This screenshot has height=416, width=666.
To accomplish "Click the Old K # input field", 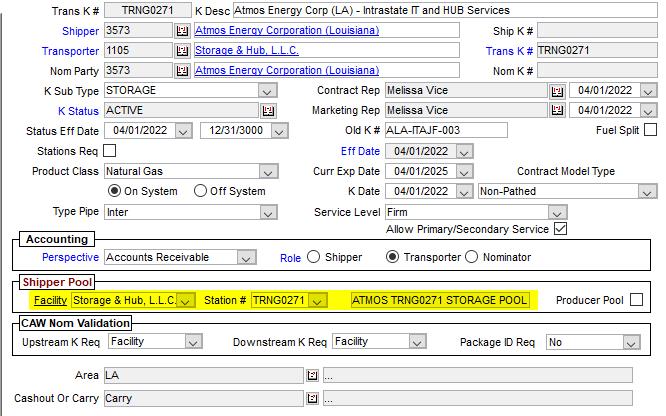I will click(x=445, y=131).
